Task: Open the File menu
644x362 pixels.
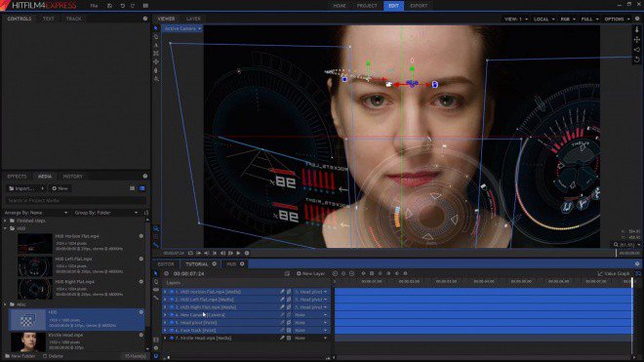Action: coord(94,6)
